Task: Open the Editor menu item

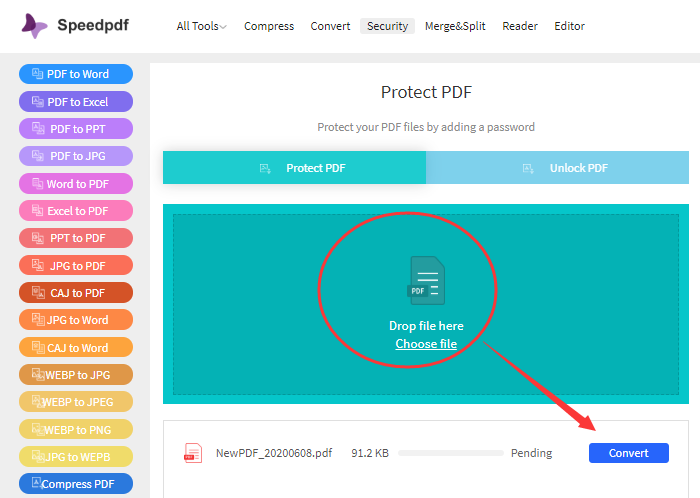Action: tap(569, 26)
